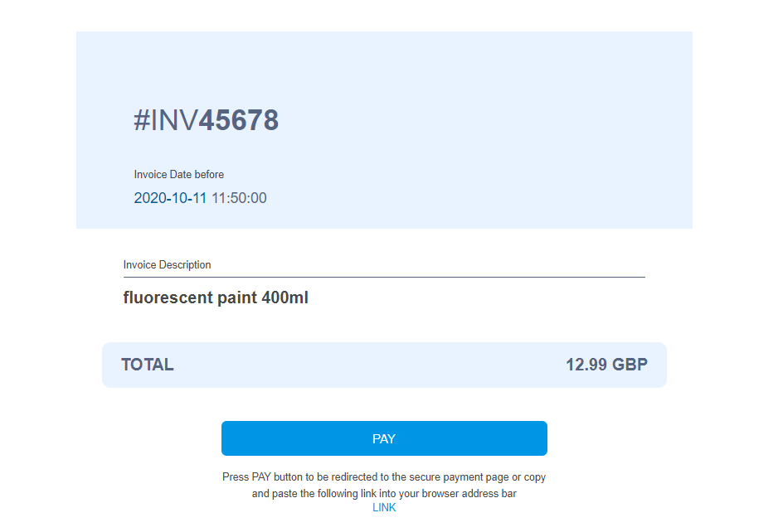Click the "paste the following link" instruction line
778x532 pixels.
384,494
